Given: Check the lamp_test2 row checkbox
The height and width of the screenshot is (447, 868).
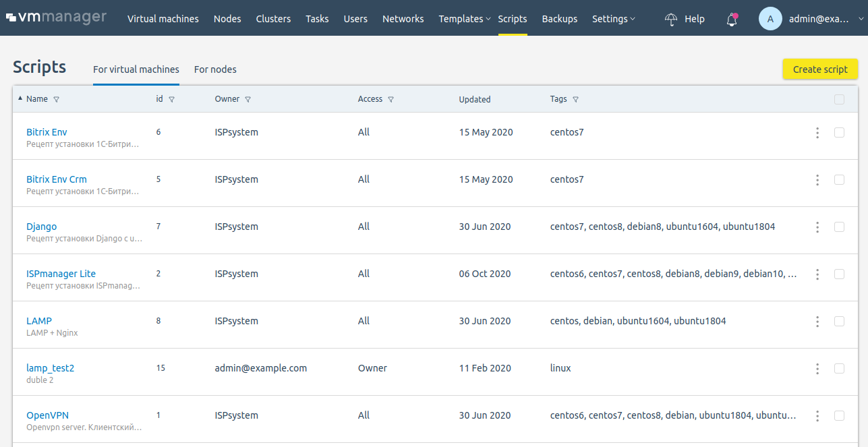Looking at the screenshot, I should (839, 368).
